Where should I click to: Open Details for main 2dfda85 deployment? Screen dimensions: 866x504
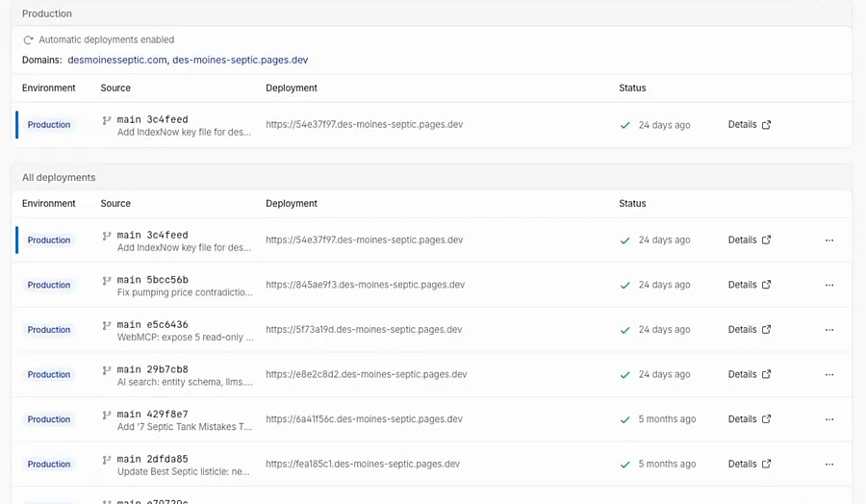pyautogui.click(x=749, y=464)
